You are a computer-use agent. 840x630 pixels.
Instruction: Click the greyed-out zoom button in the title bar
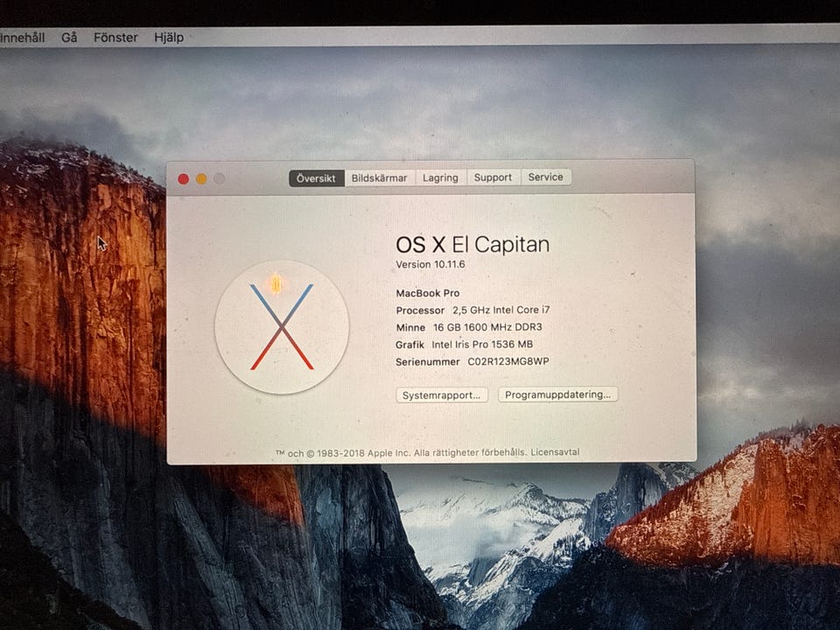point(219,178)
